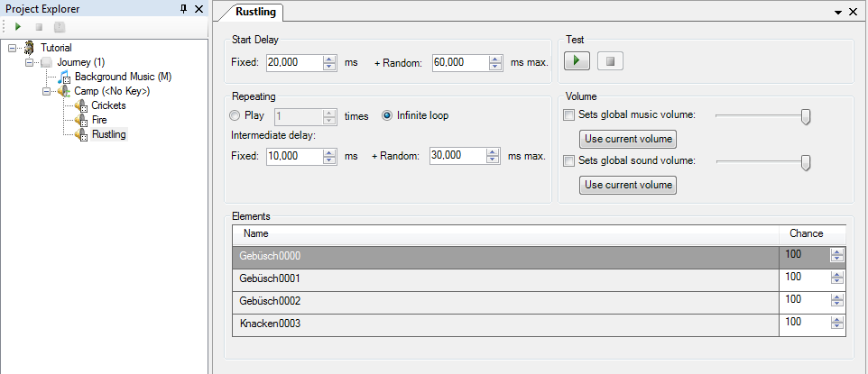The width and height of the screenshot is (868, 374).
Task: Pin the Project Explorer panel
Action: [184, 8]
